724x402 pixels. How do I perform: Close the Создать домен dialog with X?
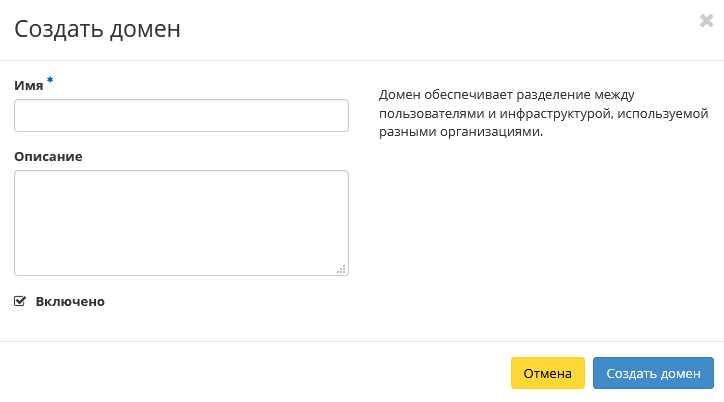point(706,21)
